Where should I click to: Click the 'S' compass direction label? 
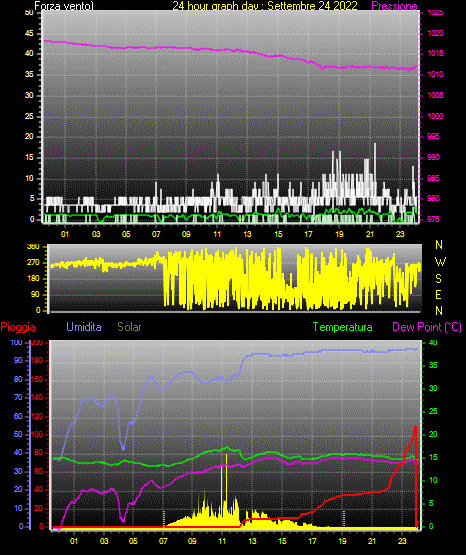pos(438,279)
